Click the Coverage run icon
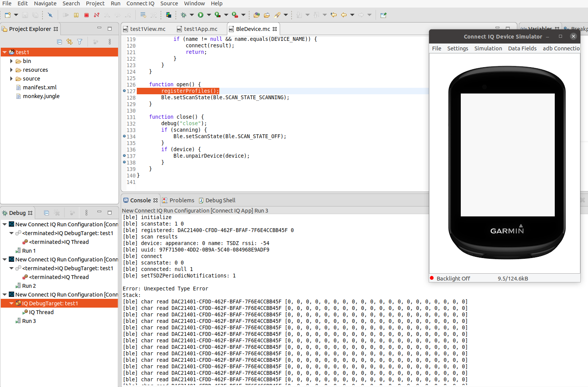Screen dimensions: 588x387 (x=218, y=15)
